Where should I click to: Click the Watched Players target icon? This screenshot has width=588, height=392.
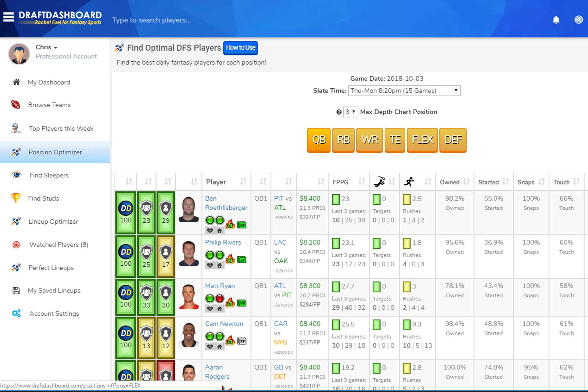(17, 245)
